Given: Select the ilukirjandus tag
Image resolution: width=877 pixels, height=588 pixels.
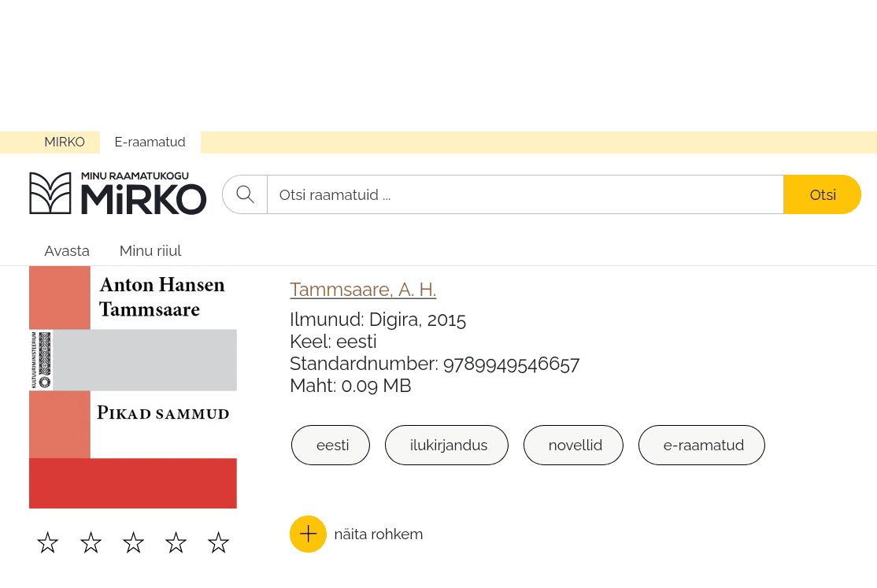Looking at the screenshot, I should coord(446,446).
